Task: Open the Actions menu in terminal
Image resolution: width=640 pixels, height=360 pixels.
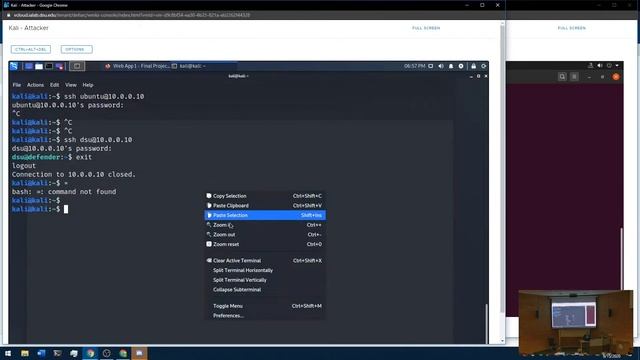Action: tap(36, 85)
